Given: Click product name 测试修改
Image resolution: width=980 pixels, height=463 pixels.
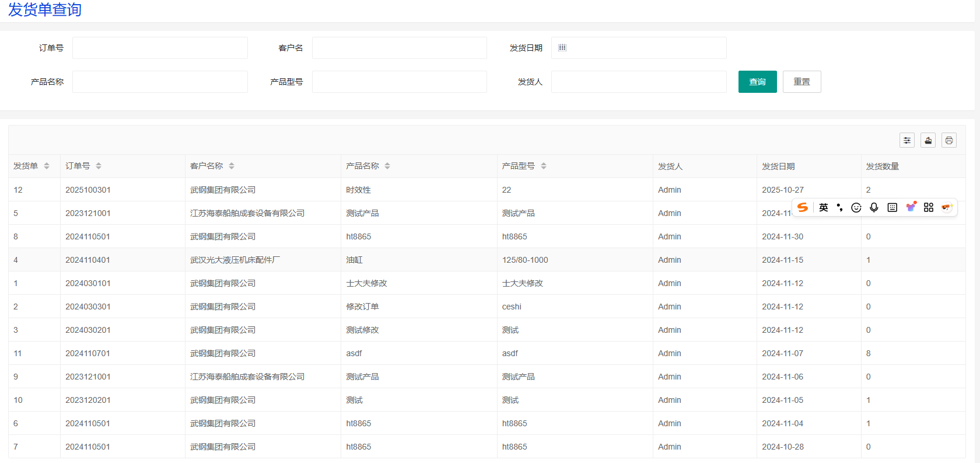Looking at the screenshot, I should (x=362, y=330).
